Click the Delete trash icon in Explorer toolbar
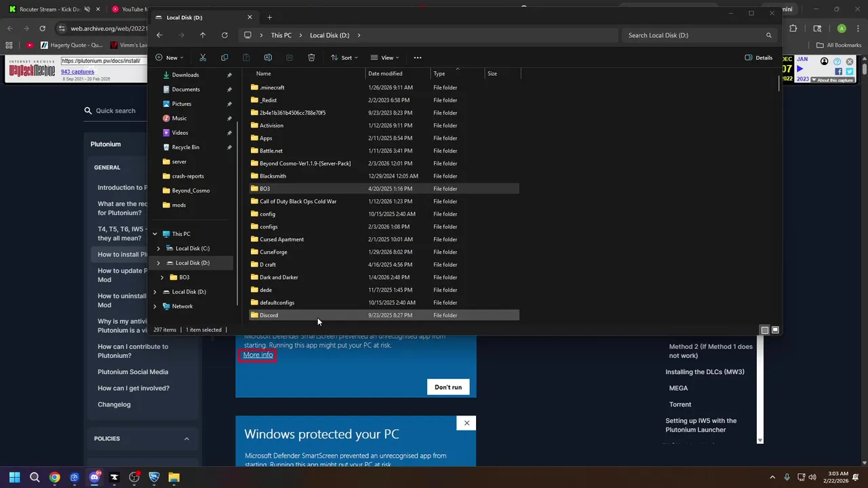The width and height of the screenshot is (868, 488). [311, 58]
